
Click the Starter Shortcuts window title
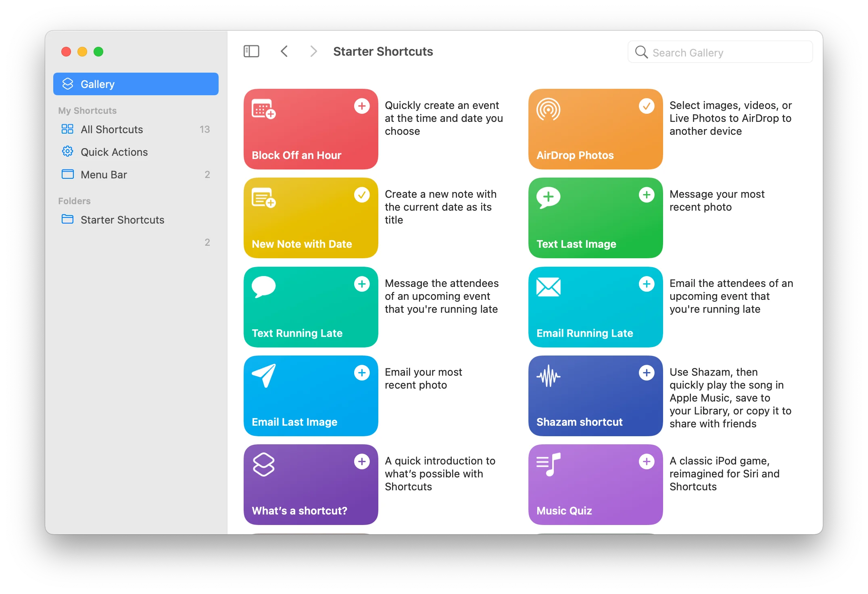(383, 51)
